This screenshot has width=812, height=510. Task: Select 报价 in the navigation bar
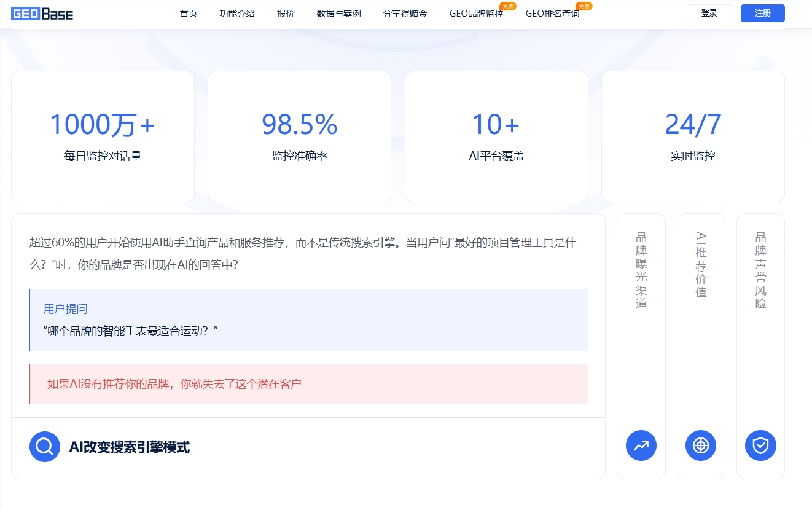click(286, 13)
